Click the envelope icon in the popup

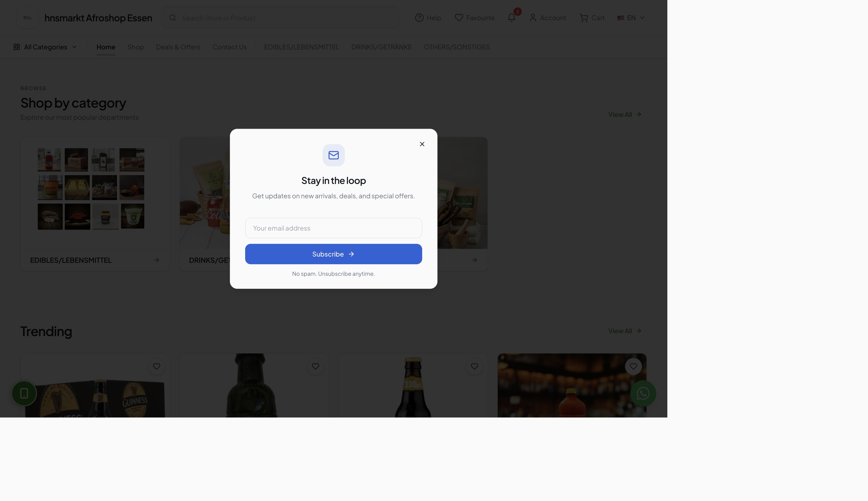[x=333, y=155]
